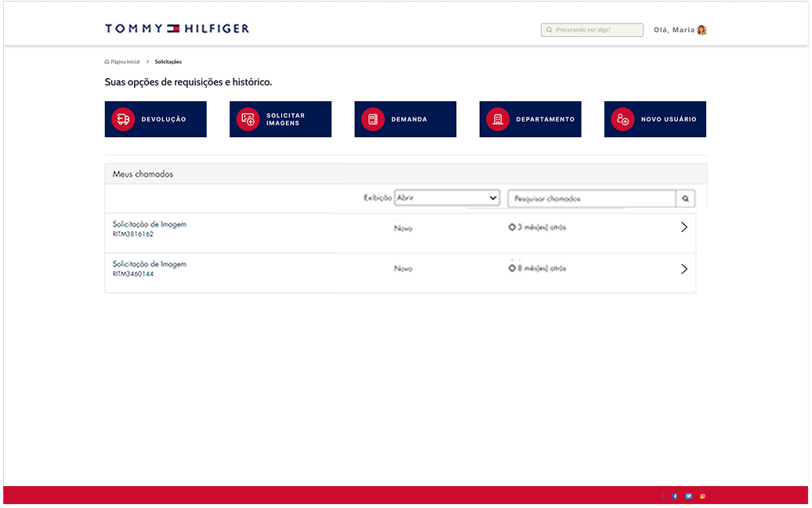Open Maria's profile avatar
Image resolution: width=812 pixels, height=508 pixels.
pos(701,30)
